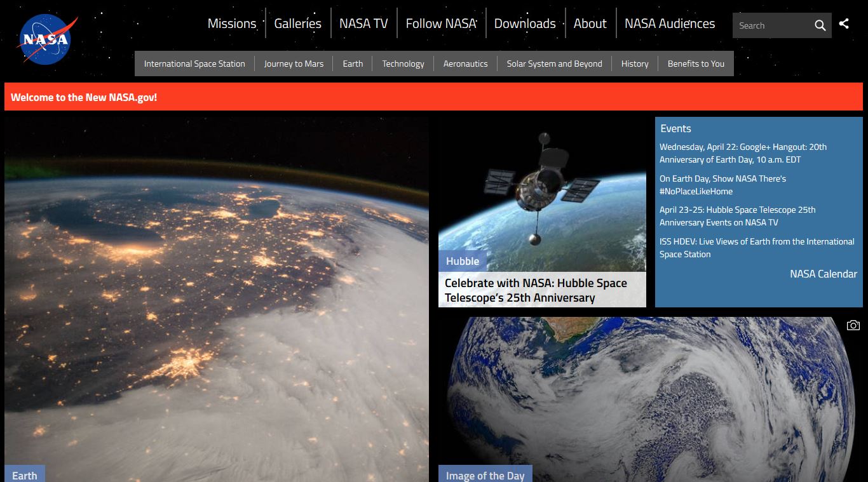Open Benefits to You topic
Image resolution: width=868 pixels, height=482 pixels.
coord(696,64)
